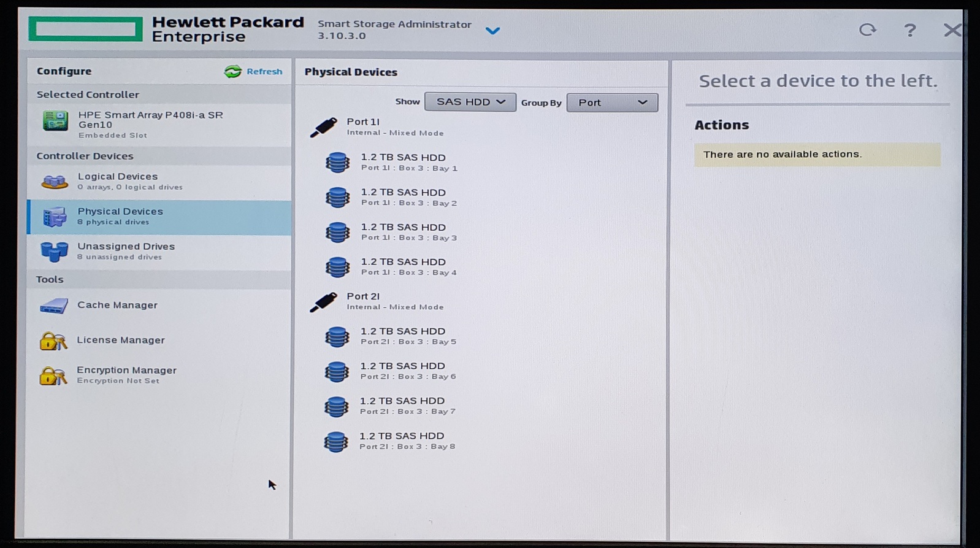Select drive Port 1I Box 3 Bay 3
The height and width of the screenshot is (548, 980).
409,232
